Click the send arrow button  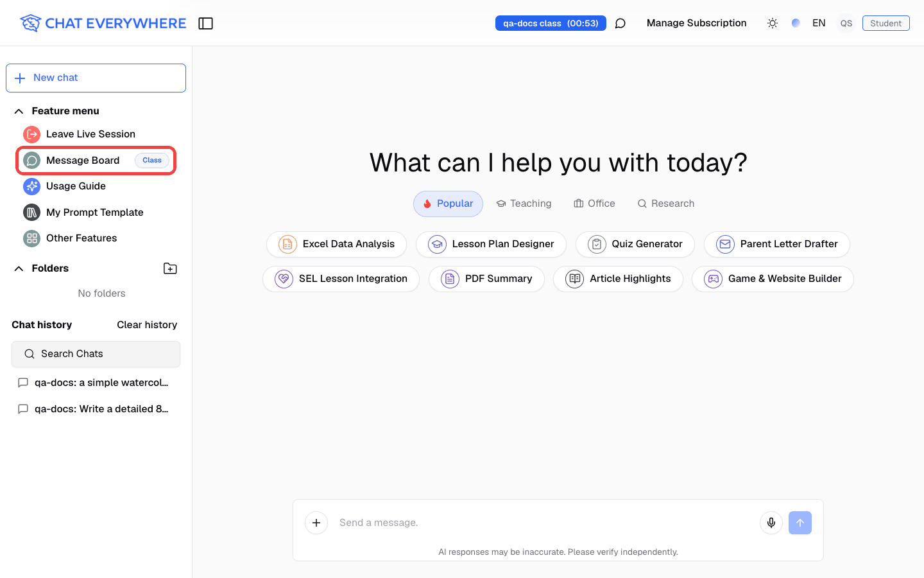coord(800,523)
